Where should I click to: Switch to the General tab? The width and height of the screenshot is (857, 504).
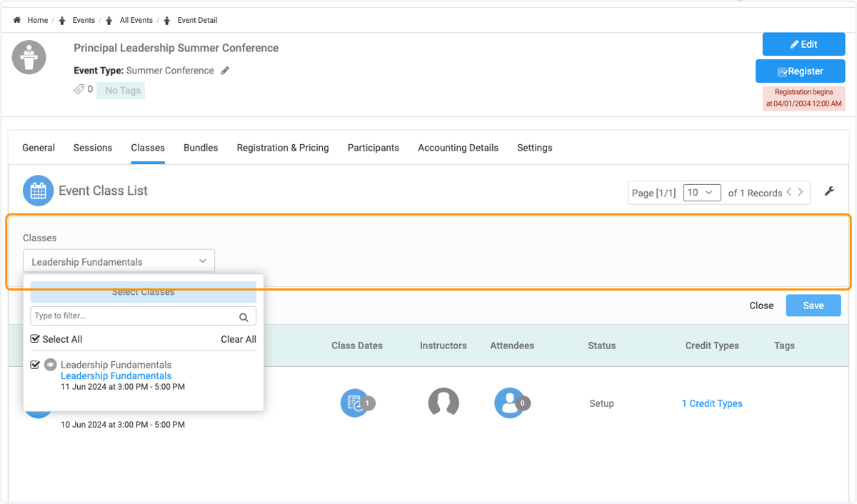[39, 148]
